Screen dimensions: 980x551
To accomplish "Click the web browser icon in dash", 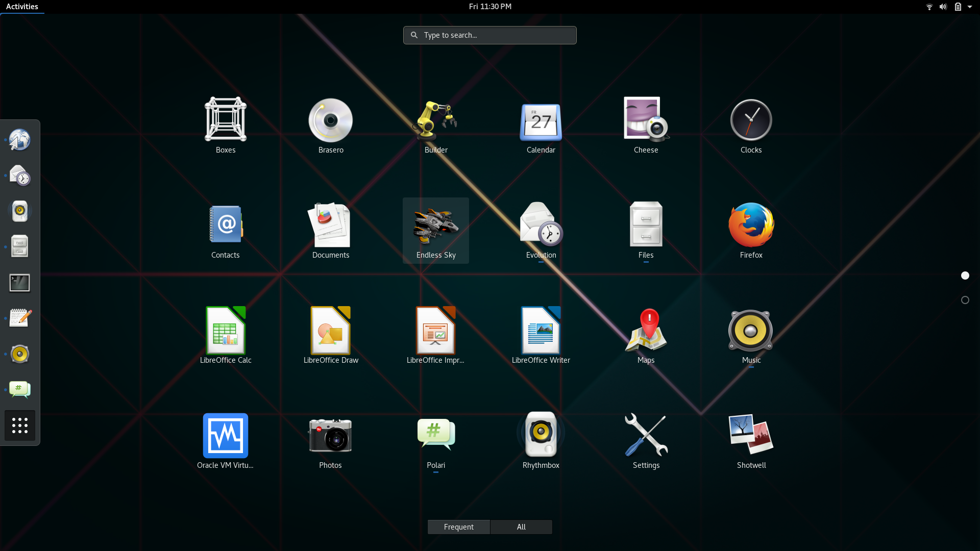I will (20, 140).
